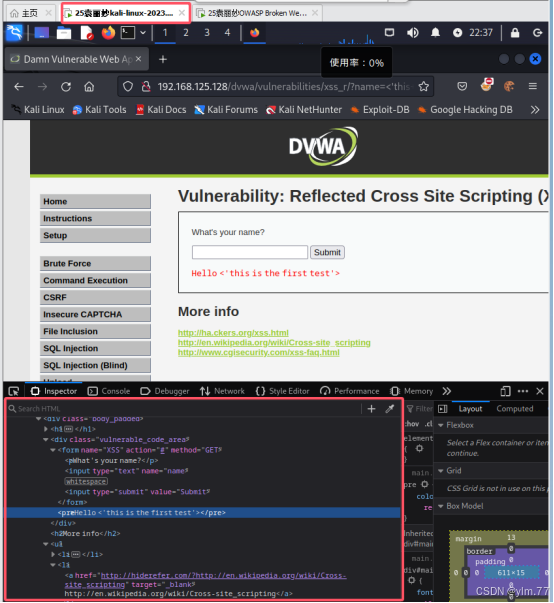Switch to workspace 3

(x=207, y=33)
